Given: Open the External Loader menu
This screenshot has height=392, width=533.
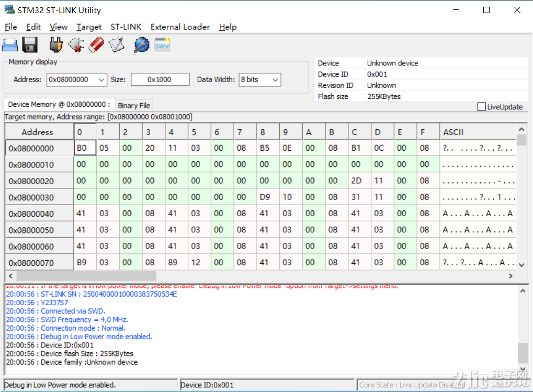Looking at the screenshot, I should coord(180,27).
